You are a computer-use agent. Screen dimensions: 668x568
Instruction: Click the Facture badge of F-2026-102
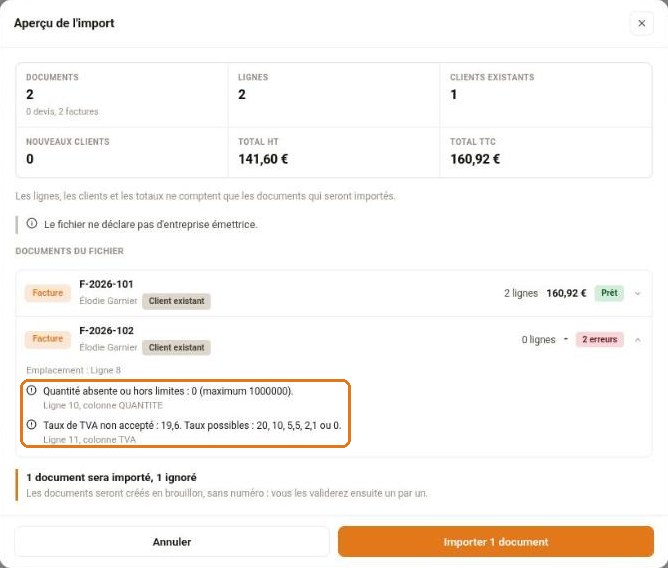click(48, 339)
